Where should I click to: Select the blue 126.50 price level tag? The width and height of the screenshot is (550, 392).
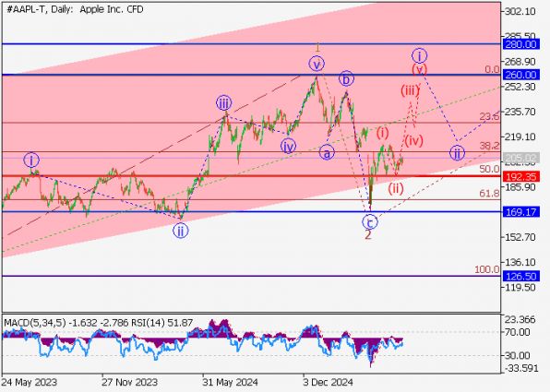520,277
